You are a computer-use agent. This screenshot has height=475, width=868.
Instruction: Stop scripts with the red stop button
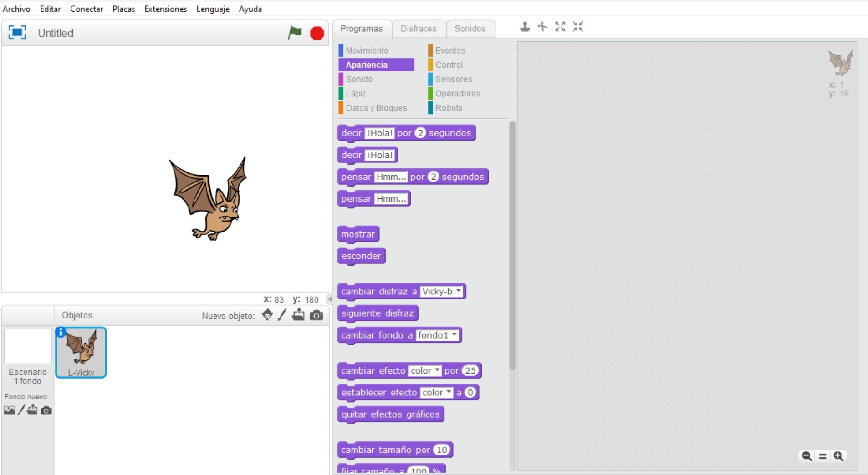click(317, 33)
